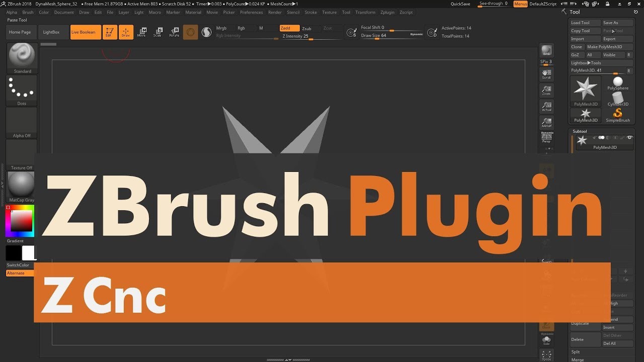The width and height of the screenshot is (644, 362).
Task: Select the black main color swatch
Action: click(x=13, y=253)
